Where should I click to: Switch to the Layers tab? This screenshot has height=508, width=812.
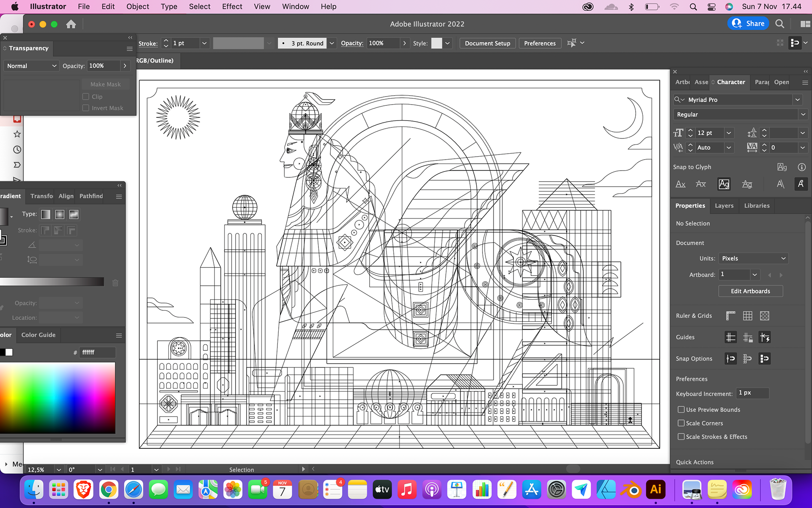pyautogui.click(x=724, y=206)
